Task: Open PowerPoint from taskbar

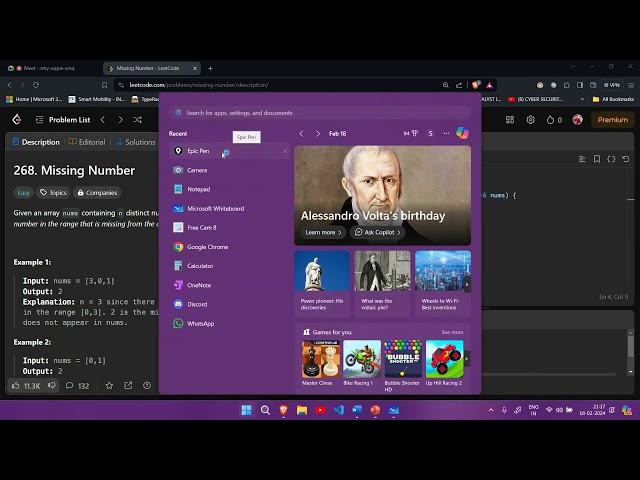Action: [x=375, y=410]
